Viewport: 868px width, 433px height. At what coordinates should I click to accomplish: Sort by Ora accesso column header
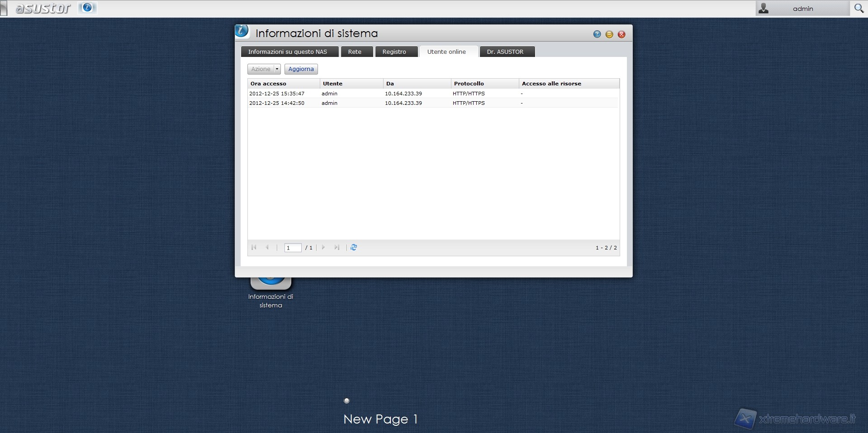coord(283,84)
